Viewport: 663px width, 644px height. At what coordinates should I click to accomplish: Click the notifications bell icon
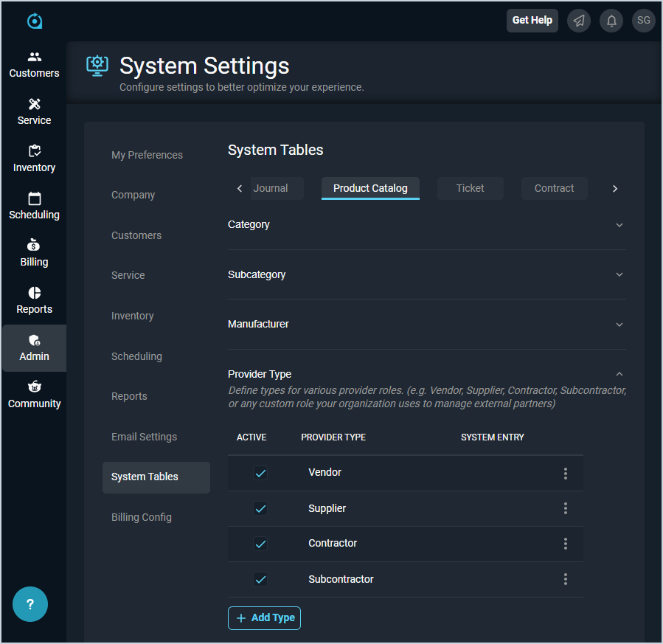coord(611,21)
